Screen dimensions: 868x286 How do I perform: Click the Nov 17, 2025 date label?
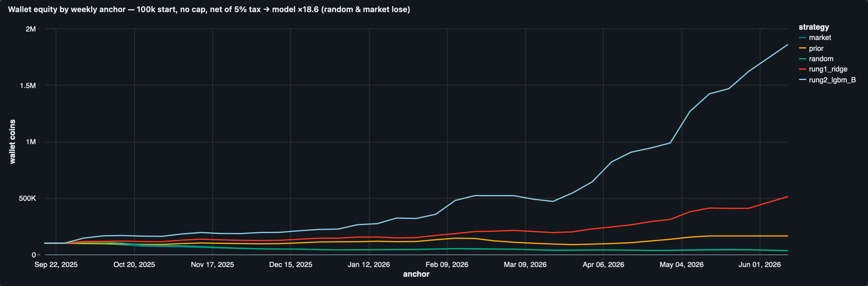click(x=213, y=265)
